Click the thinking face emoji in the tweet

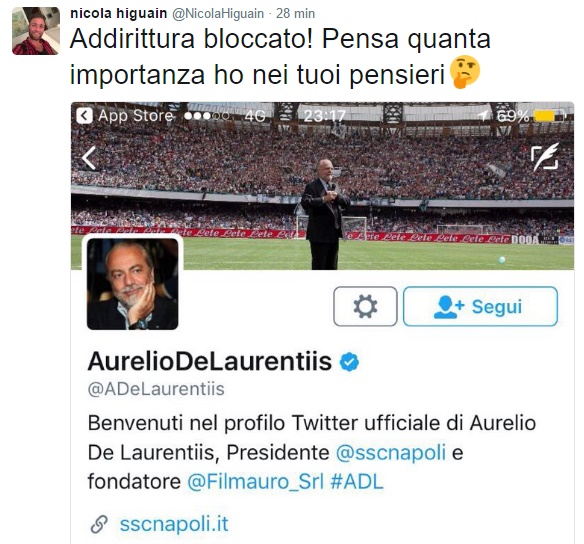(x=465, y=72)
